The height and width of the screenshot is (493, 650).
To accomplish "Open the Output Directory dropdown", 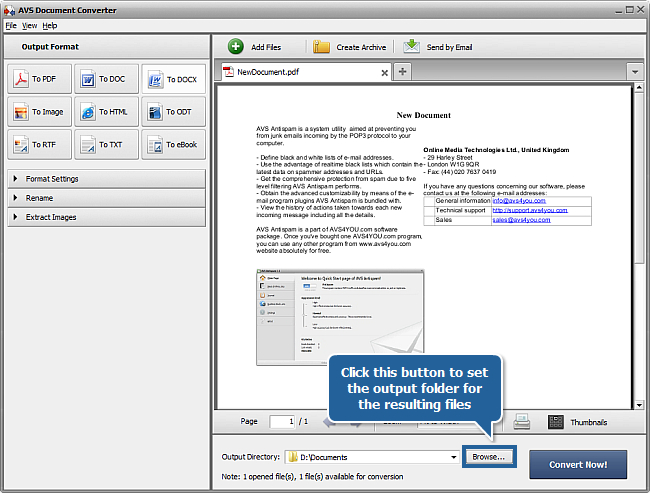I will click(454, 457).
